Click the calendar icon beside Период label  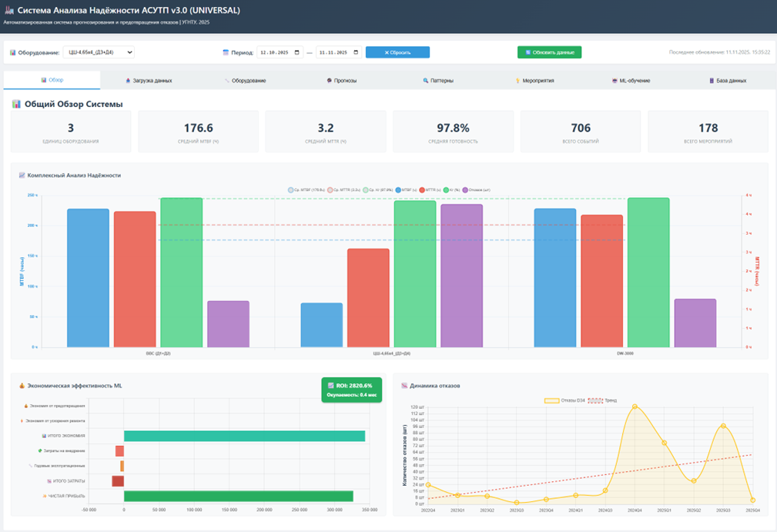pos(226,52)
